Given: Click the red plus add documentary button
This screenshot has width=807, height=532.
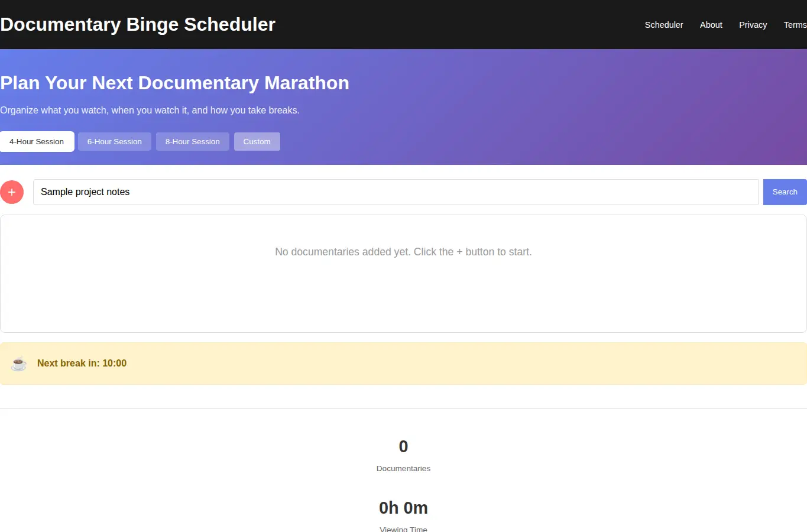Looking at the screenshot, I should (x=12, y=192).
